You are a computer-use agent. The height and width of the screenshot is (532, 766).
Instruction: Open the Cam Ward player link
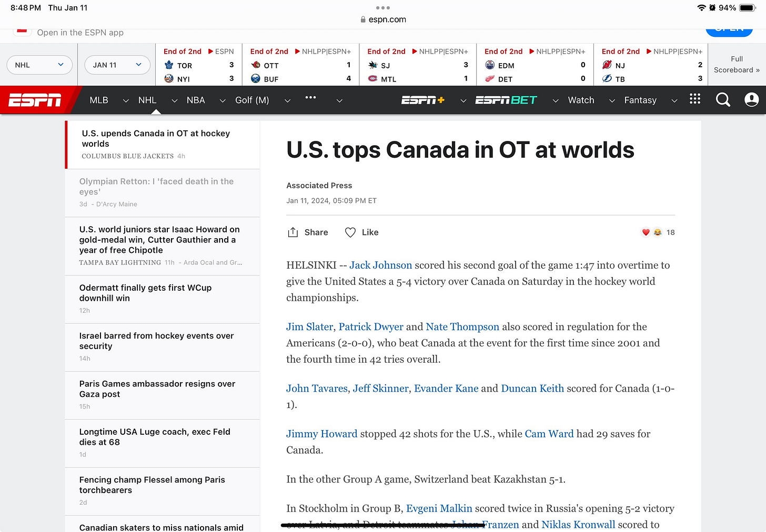point(549,434)
